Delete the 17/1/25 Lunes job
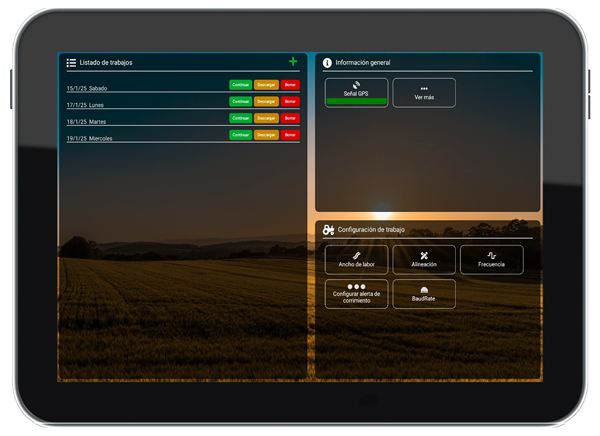The image size is (600, 436). [290, 101]
